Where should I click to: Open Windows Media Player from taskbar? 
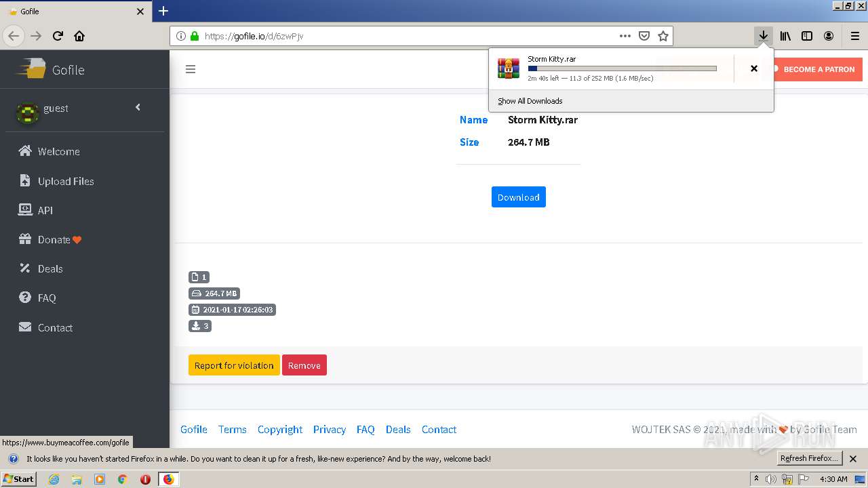click(100, 479)
